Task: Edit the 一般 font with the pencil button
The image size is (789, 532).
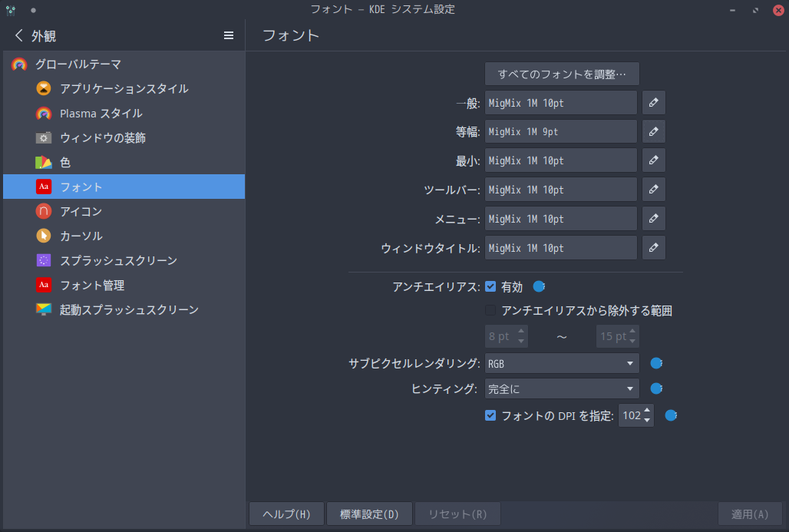Action: pos(654,103)
